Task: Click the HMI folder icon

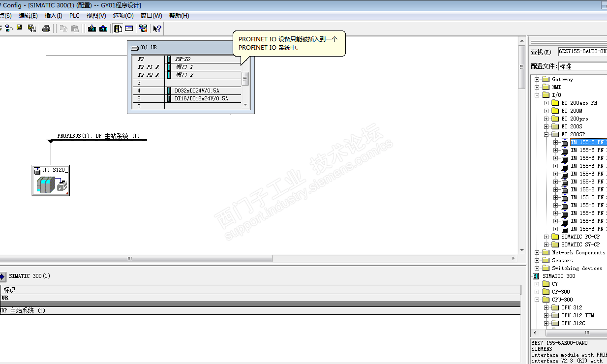Action: [x=545, y=87]
